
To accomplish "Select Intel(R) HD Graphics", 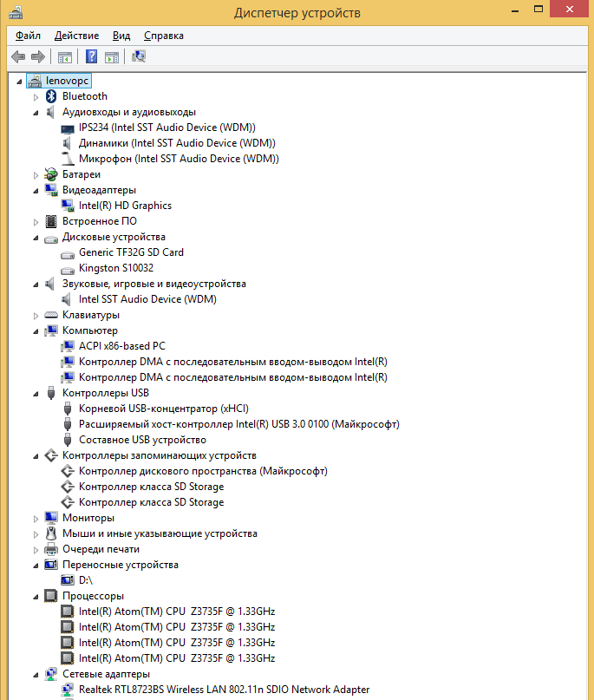I will (x=125, y=206).
